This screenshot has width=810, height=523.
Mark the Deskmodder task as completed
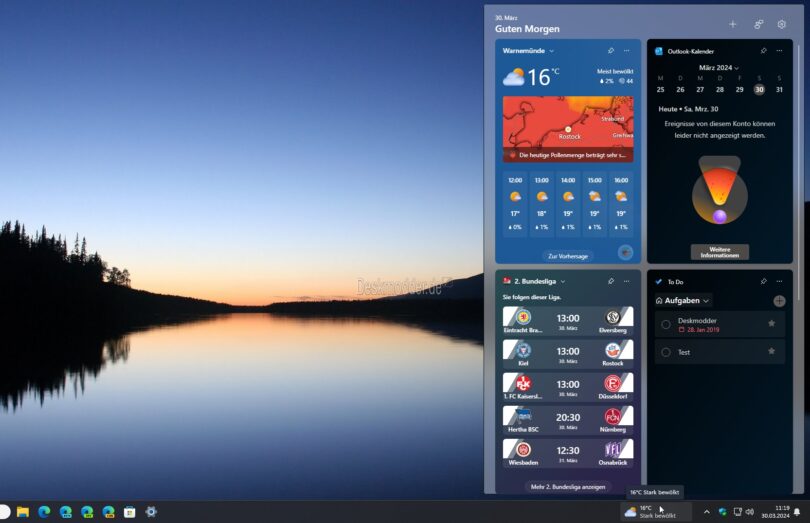tap(666, 323)
